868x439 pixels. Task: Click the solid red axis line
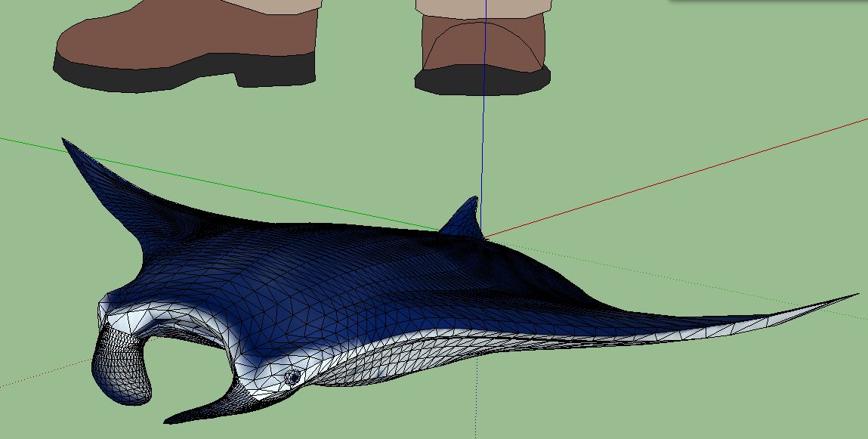[680, 178]
